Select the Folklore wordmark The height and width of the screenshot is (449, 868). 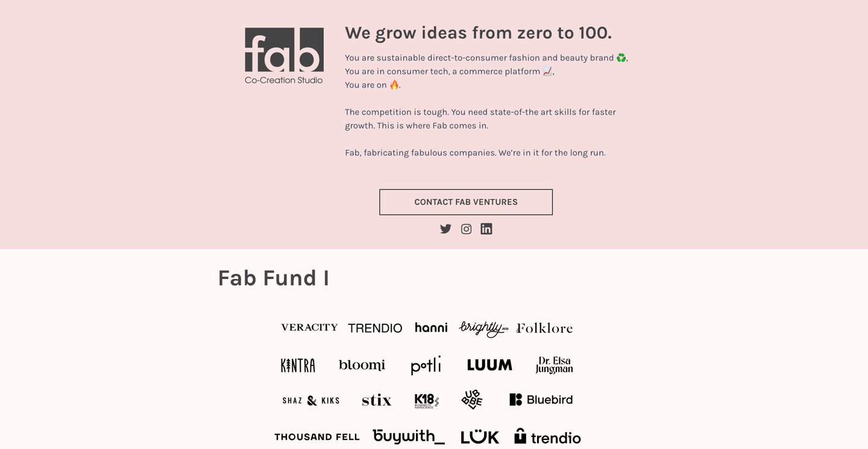point(544,328)
